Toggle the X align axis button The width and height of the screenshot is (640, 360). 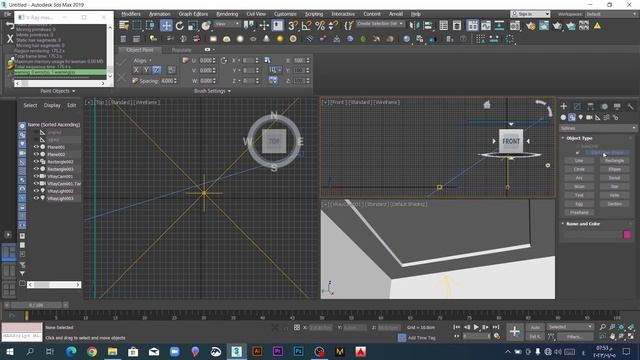[136, 70]
